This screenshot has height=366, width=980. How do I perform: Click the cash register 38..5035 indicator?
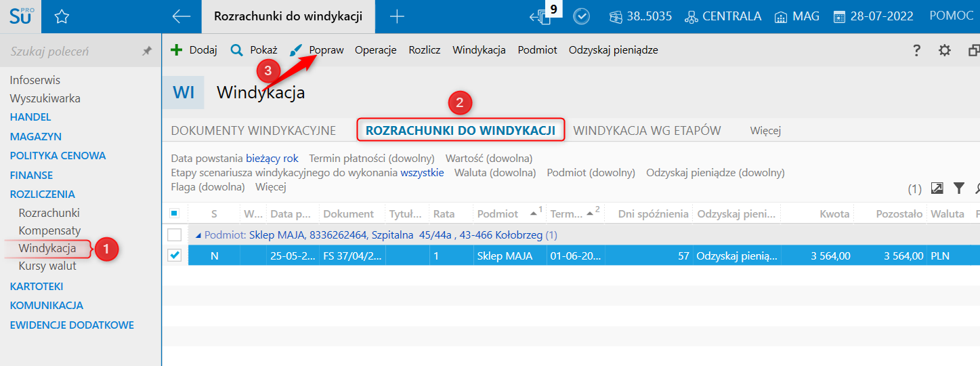click(640, 16)
